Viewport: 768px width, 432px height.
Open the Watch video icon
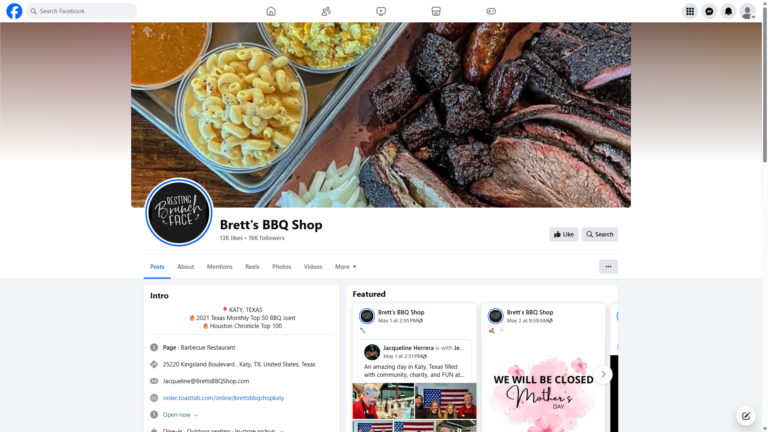tap(381, 11)
